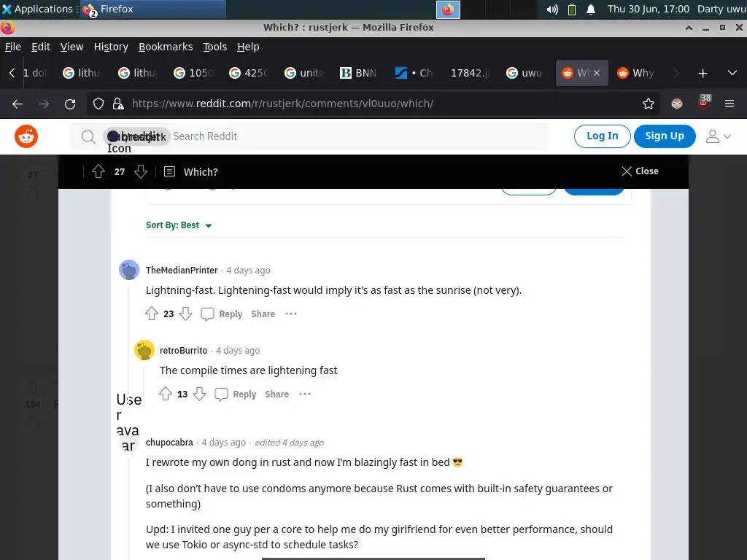Image resolution: width=747 pixels, height=560 pixels.
Task: Open the user account dropdown next to Sign Up
Action: click(x=718, y=136)
